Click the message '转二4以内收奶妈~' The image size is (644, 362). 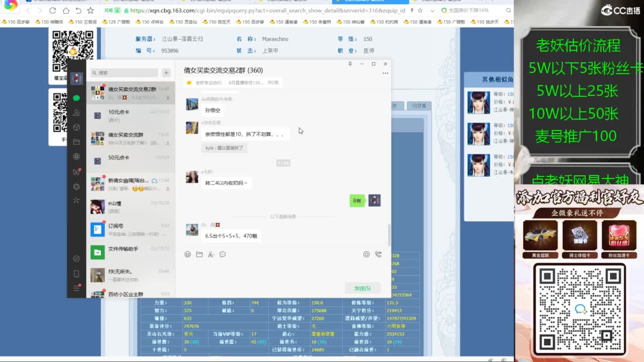[226, 183]
